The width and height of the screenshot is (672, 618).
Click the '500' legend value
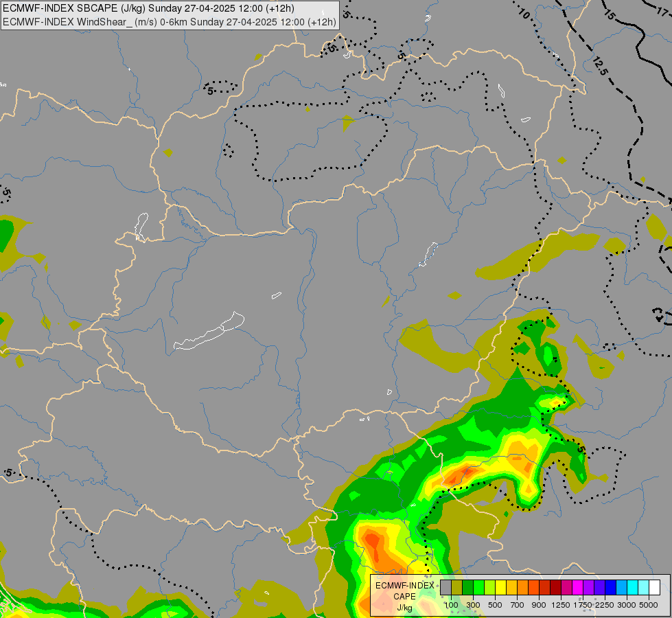(495, 605)
